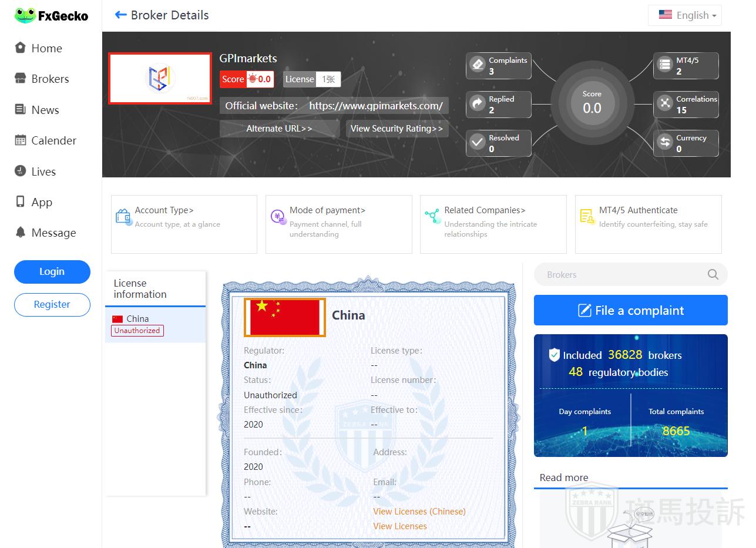
Task: Click the Currency exchange icon
Action: [x=665, y=142]
